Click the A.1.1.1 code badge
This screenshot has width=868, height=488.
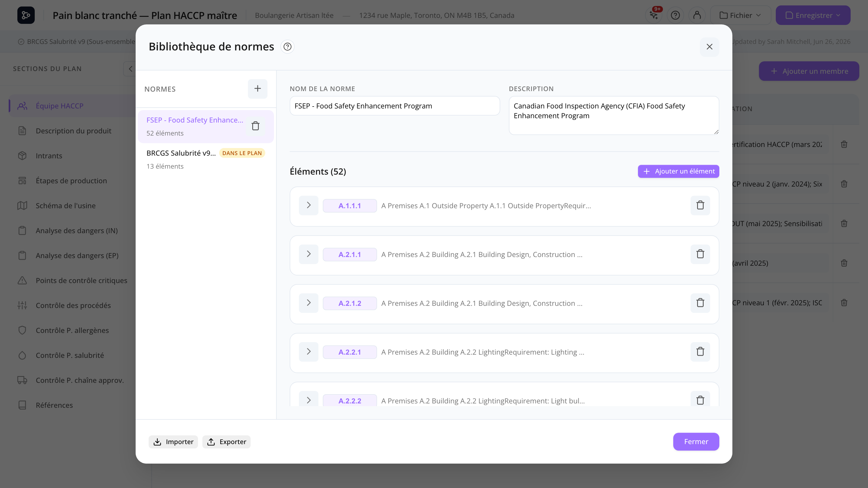click(349, 206)
